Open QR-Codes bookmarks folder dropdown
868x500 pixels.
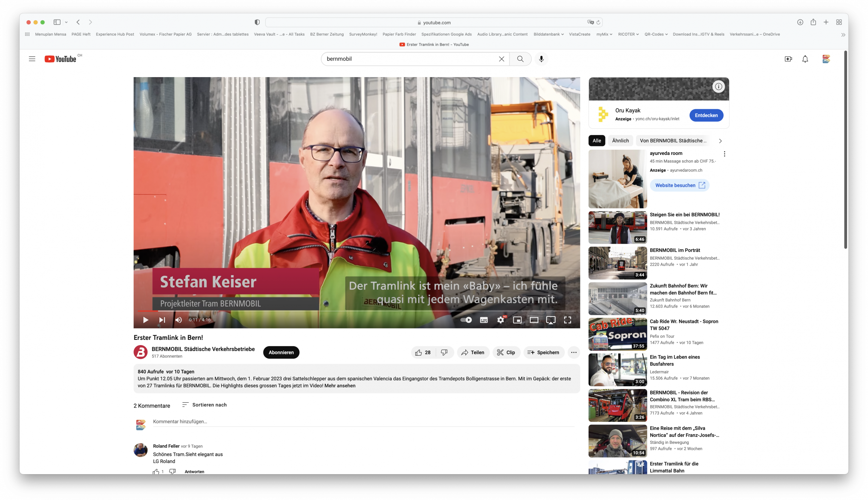point(656,34)
